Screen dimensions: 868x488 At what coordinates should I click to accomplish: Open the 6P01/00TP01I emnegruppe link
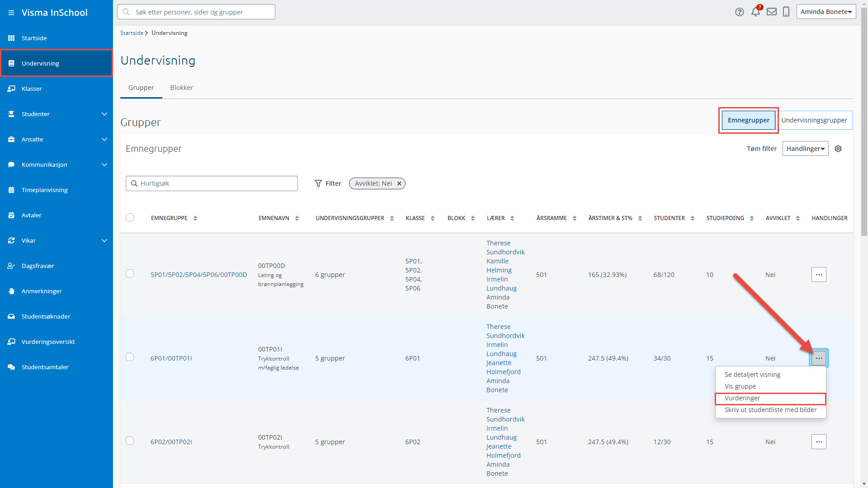[171, 358]
